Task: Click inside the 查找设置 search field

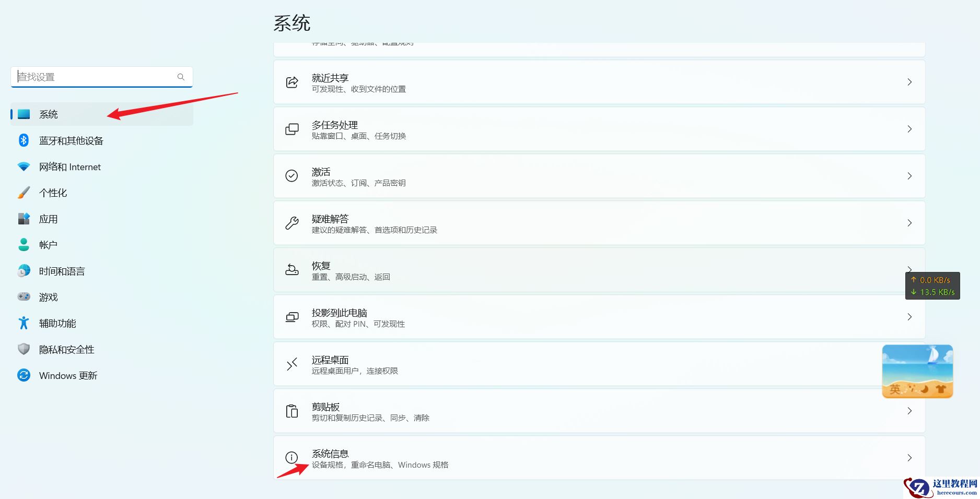Action: coord(94,77)
